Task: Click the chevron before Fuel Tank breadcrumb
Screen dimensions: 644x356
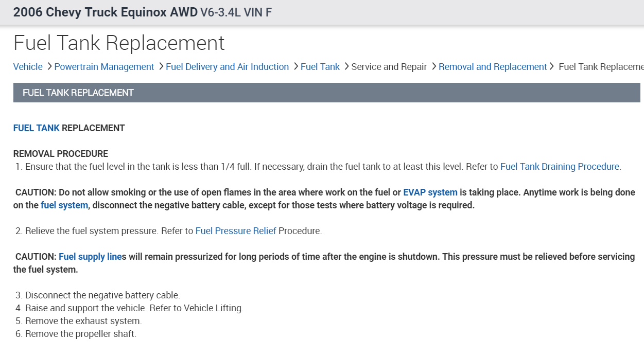Action: click(x=296, y=66)
